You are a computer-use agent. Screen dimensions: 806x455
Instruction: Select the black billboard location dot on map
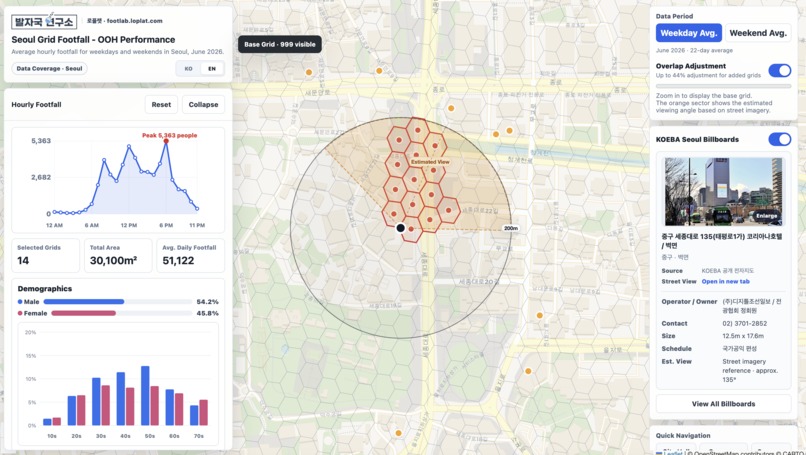400,228
